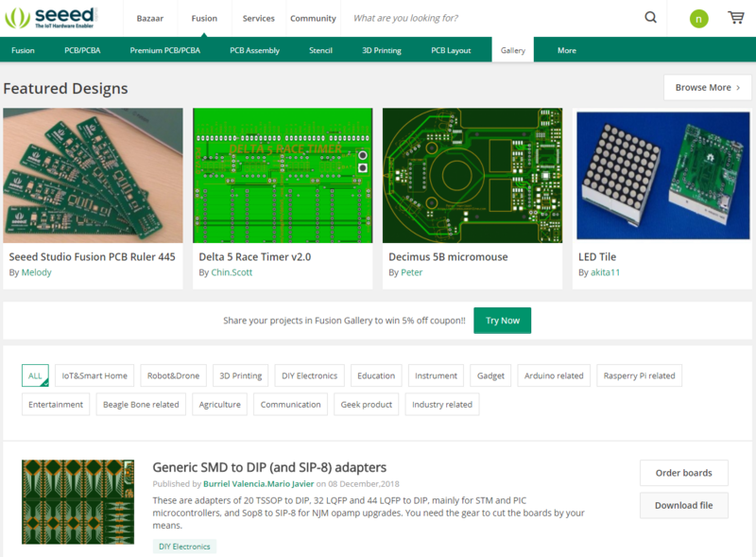This screenshot has height=557, width=756.
Task: Filter by Rasperry Pi related category
Action: click(640, 375)
